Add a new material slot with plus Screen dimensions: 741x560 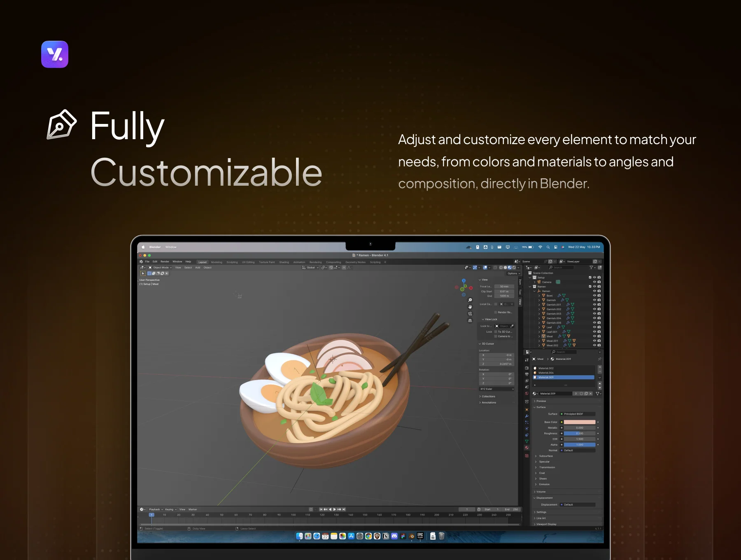(x=599, y=367)
